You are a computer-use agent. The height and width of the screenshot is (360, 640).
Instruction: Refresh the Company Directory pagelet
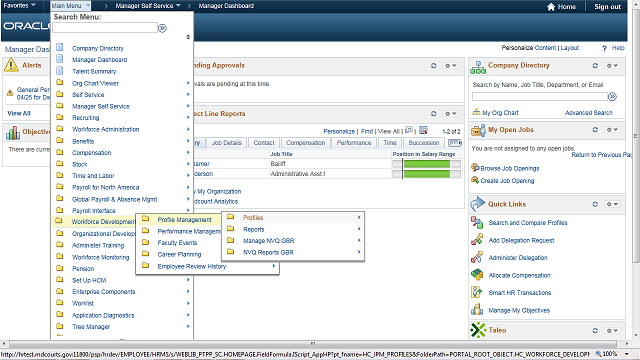[595, 66]
